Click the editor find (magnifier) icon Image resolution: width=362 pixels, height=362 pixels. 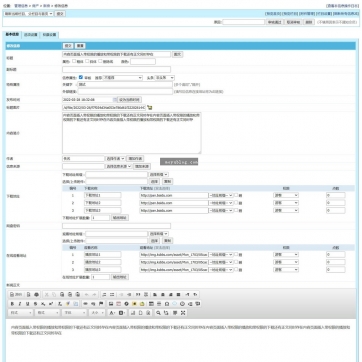point(159,313)
